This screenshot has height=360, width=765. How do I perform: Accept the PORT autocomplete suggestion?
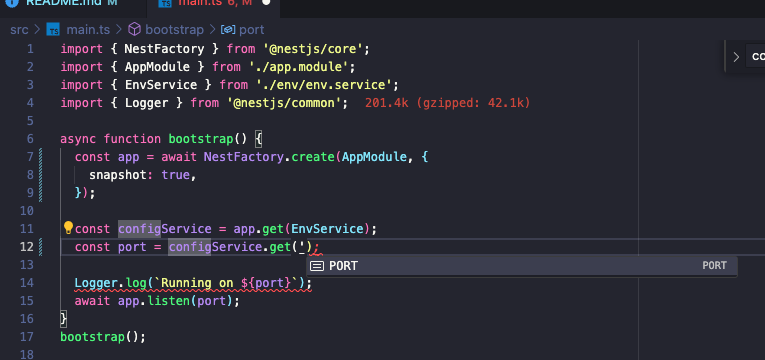pyautogui.click(x=522, y=266)
